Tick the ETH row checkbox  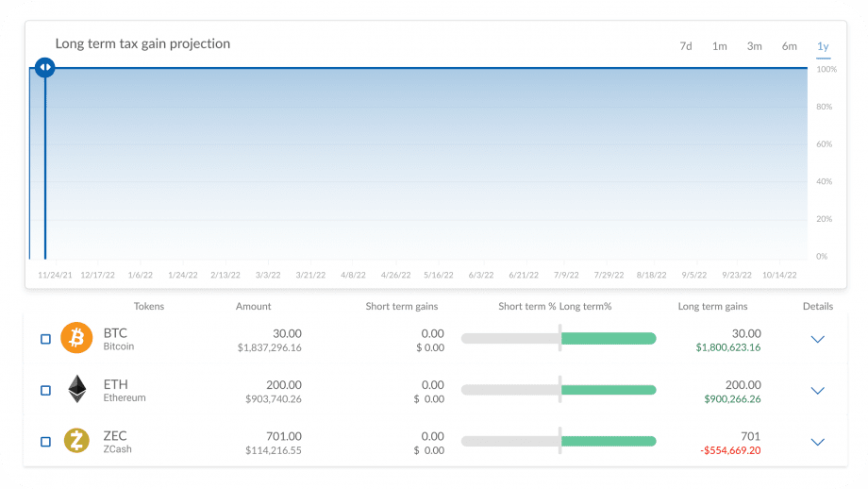point(46,391)
